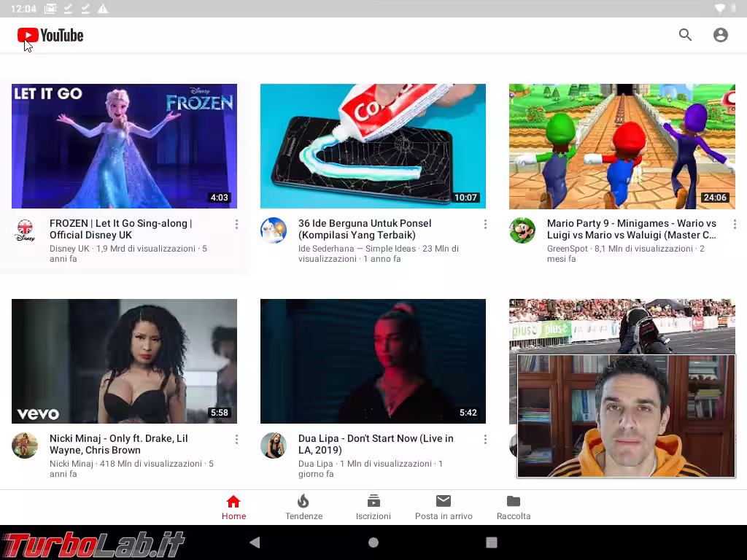Tap the GreenSpot channel avatar
Image resolution: width=747 pixels, height=560 pixels.
522,230
